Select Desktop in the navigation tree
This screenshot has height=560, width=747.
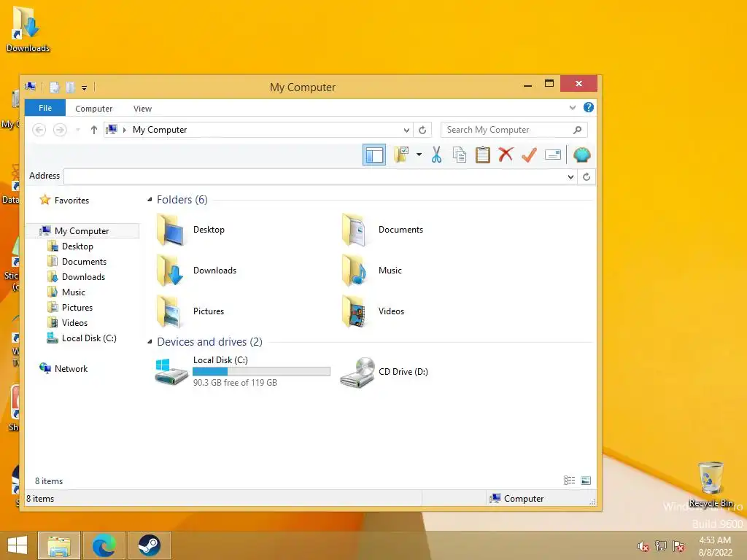tap(77, 246)
